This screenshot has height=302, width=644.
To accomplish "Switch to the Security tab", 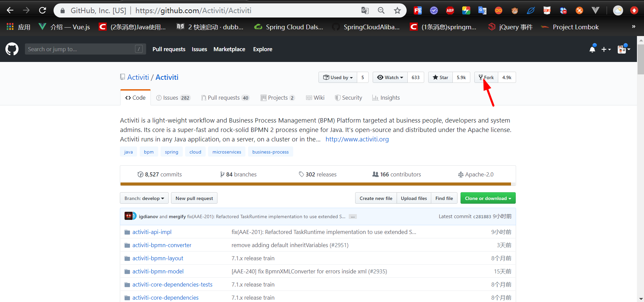I will (348, 98).
